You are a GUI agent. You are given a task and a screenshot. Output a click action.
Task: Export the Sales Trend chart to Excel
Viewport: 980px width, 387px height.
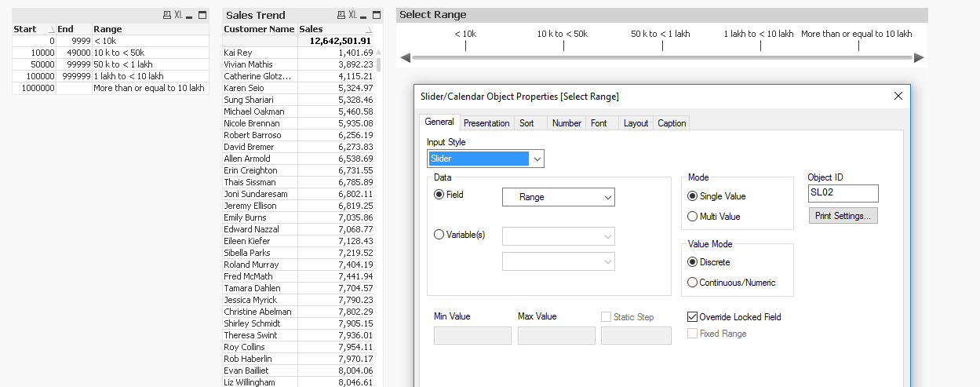[x=352, y=15]
